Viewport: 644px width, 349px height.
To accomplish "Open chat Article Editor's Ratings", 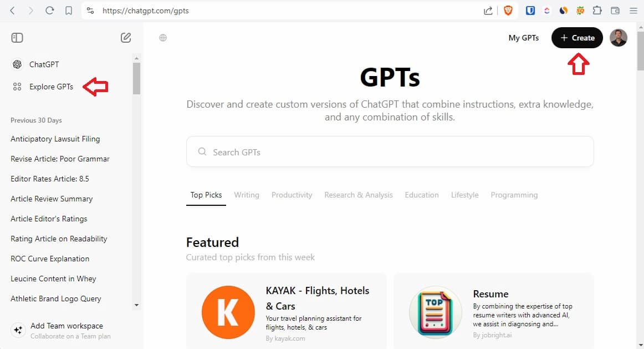I will click(49, 219).
